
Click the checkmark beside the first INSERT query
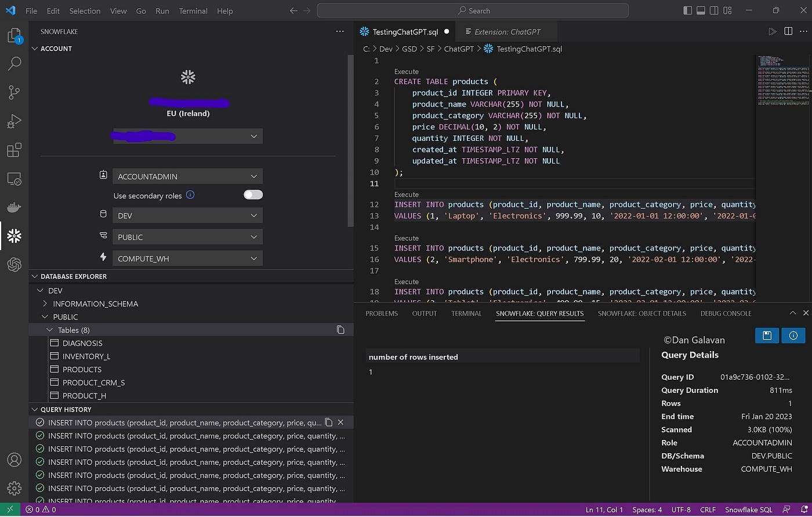(39, 422)
